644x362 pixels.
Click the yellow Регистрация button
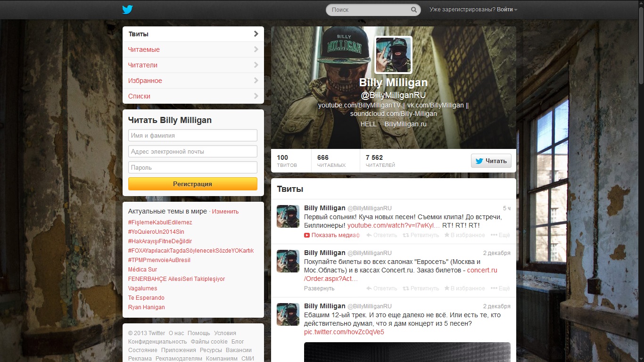[193, 184]
